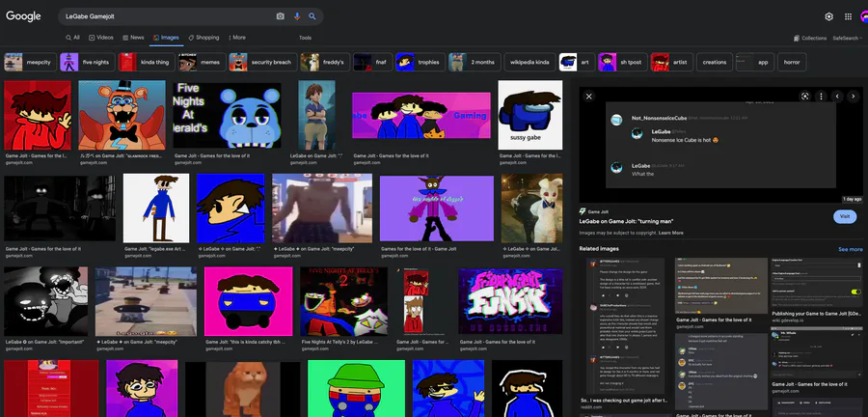Open the Tools menu
868x417 pixels.
[305, 39]
